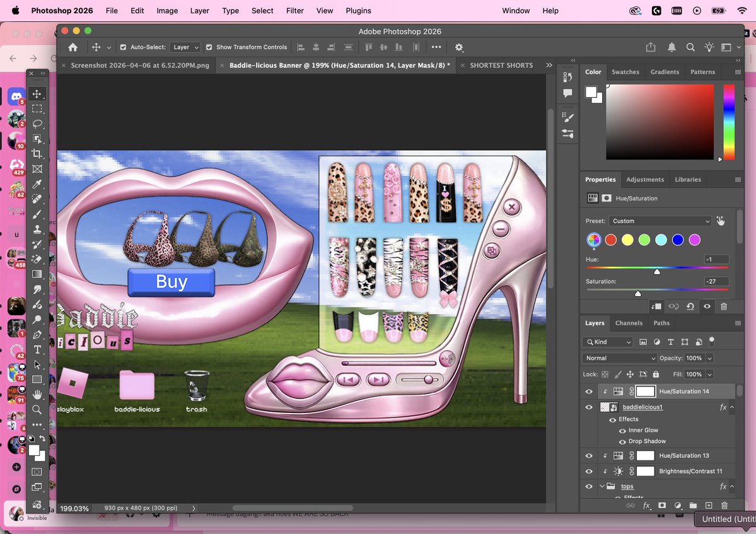Open the Search magnifier in options bar
756x534 pixels.
[690, 47]
